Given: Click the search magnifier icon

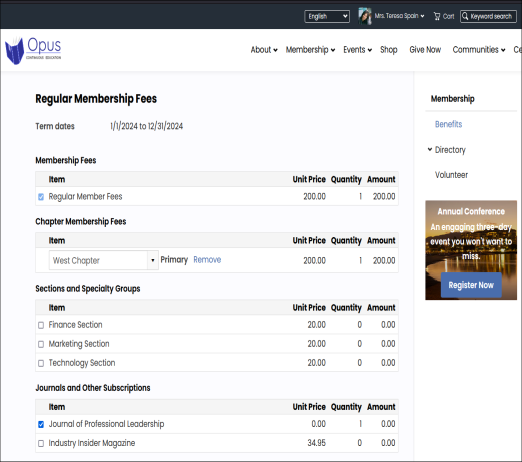Looking at the screenshot, I should (465, 16).
